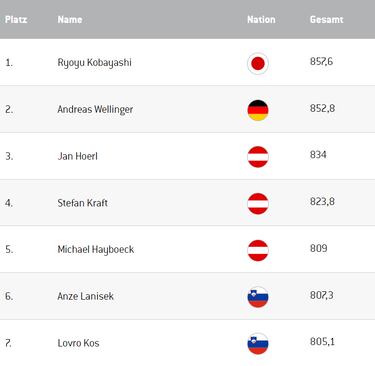The height and width of the screenshot is (366, 375).
Task: Click Austria flag icon in Stefan Kraft row
Action: (x=258, y=203)
